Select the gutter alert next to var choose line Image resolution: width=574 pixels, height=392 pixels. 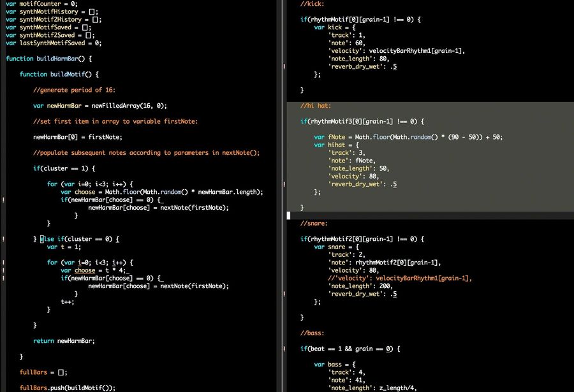(x=3, y=270)
